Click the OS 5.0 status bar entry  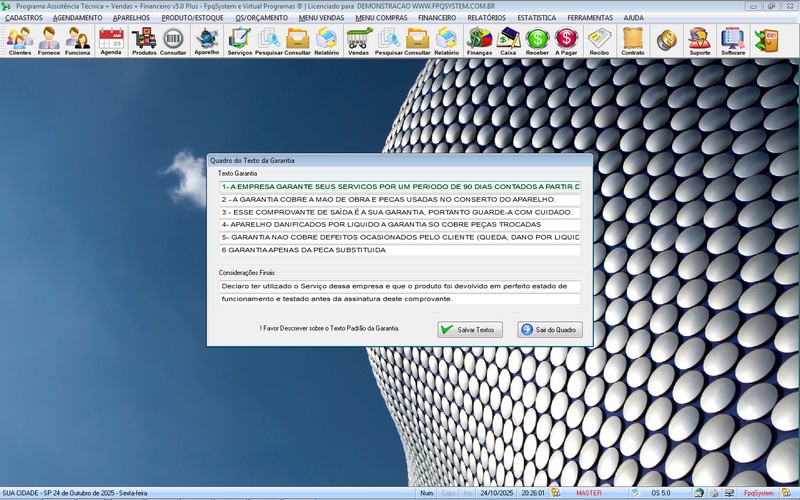pyautogui.click(x=661, y=493)
